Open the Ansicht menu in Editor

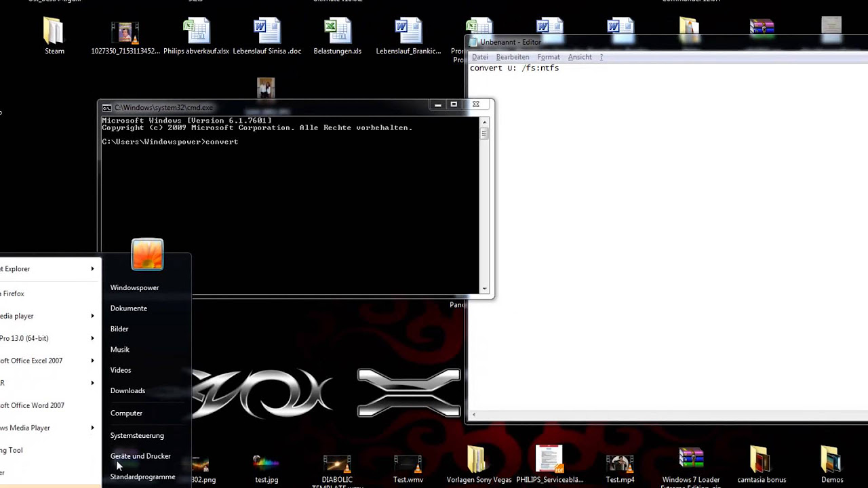click(580, 57)
